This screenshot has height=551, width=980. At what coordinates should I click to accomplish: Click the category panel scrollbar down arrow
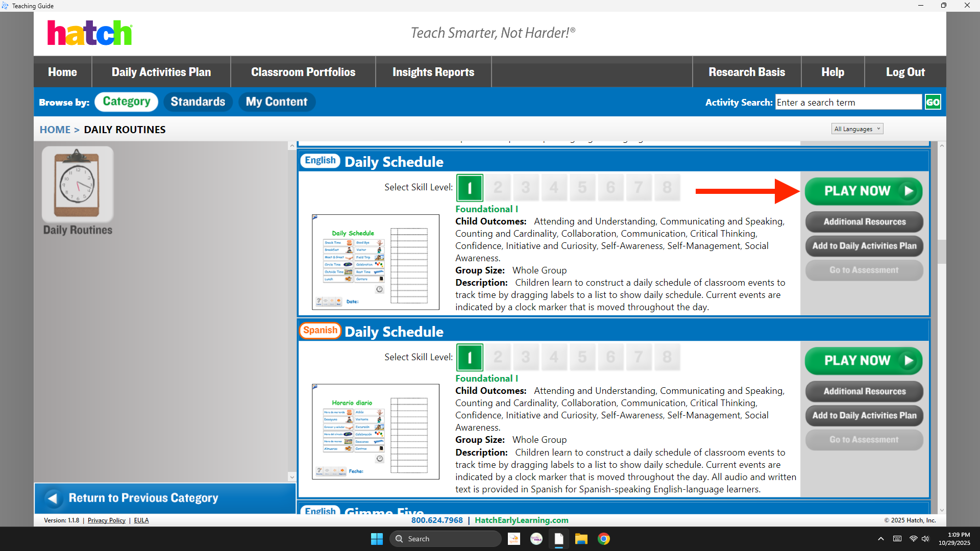click(292, 477)
